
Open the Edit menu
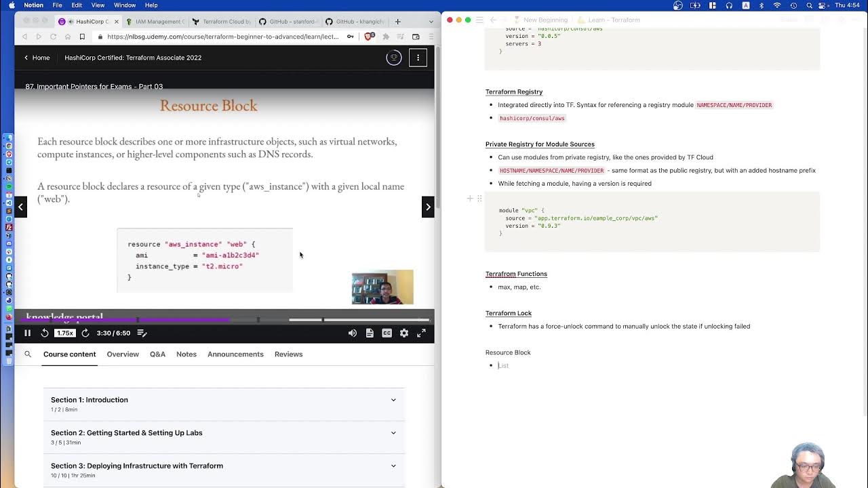pyautogui.click(x=77, y=5)
